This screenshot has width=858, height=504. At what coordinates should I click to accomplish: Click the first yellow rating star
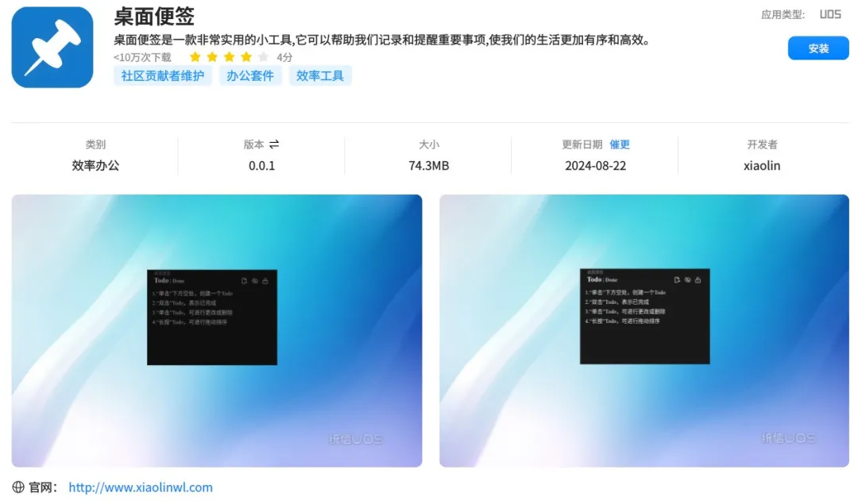coord(195,57)
